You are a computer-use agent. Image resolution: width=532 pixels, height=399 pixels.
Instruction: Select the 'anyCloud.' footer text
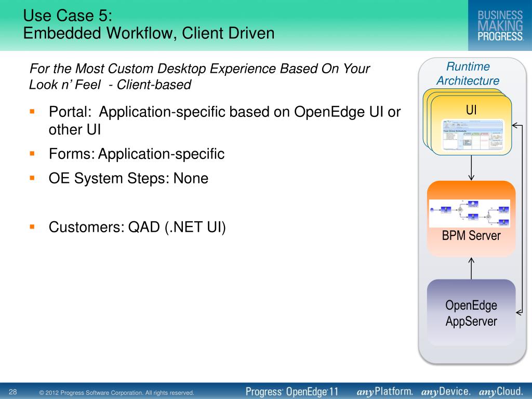pos(501,392)
